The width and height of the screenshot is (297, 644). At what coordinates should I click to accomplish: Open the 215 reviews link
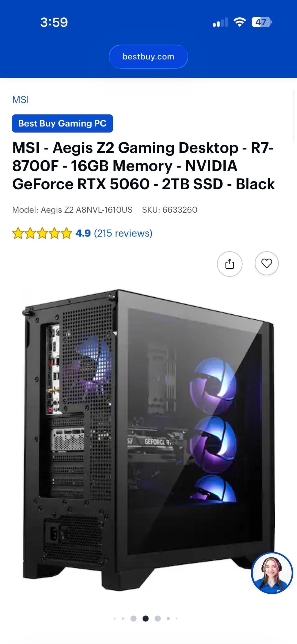123,233
